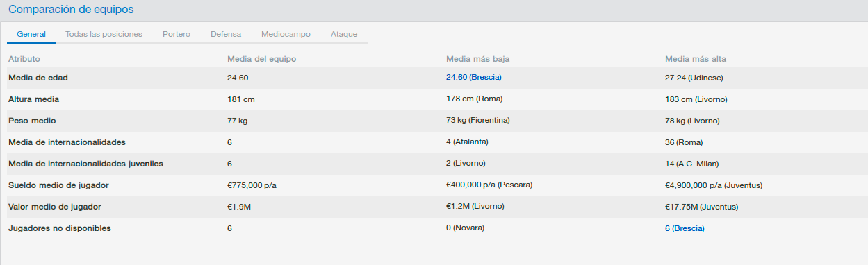Click the Comparación de equipos heading
Image resolution: width=868 pixels, height=265 pixels.
click(71, 10)
